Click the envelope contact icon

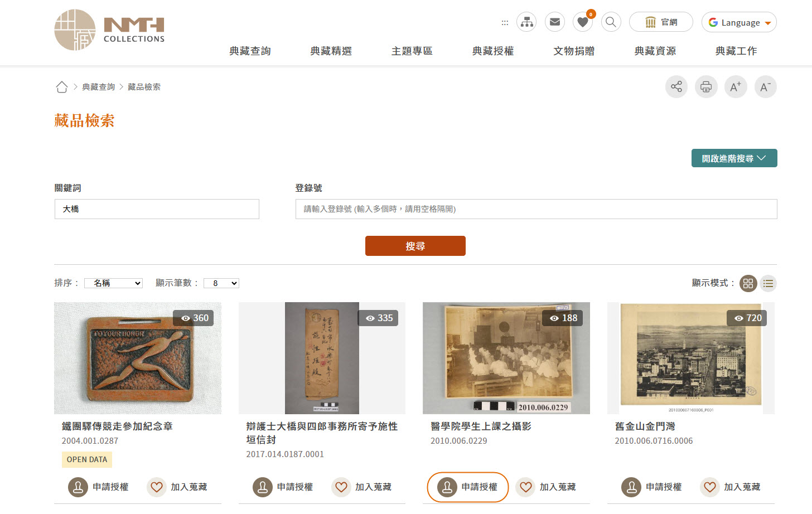[555, 22]
